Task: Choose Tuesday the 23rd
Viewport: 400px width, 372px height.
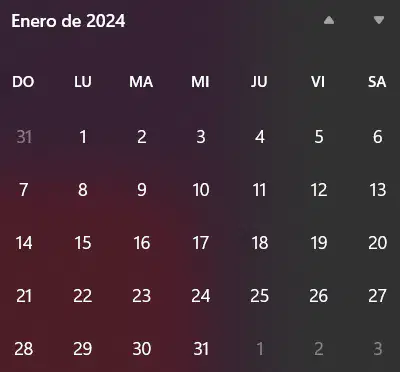Action: click(142, 296)
